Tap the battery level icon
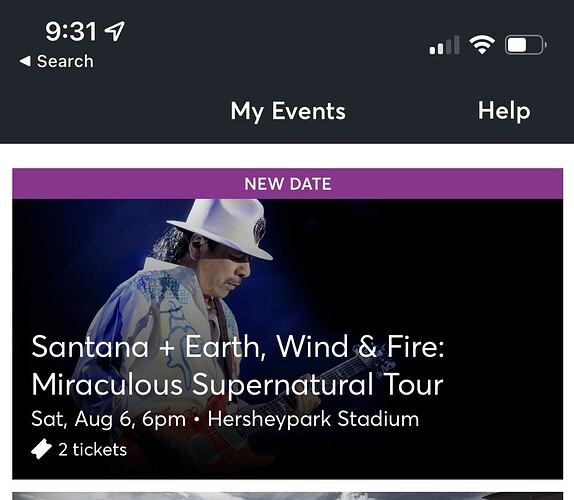 [526, 45]
